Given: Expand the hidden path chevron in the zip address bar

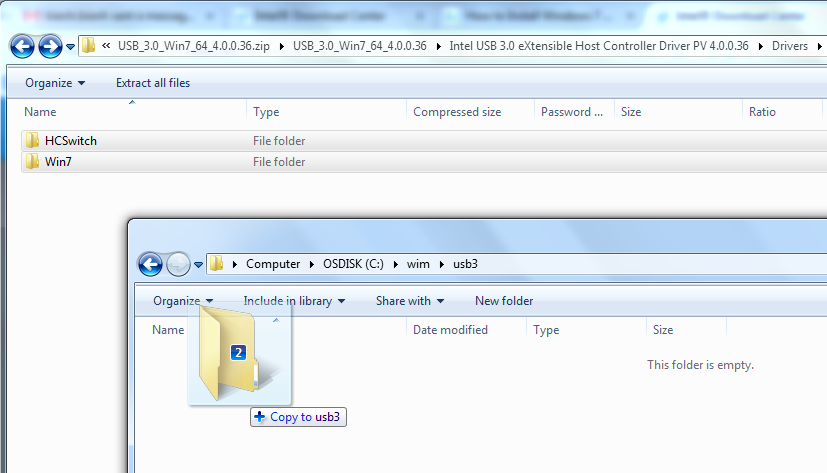Looking at the screenshot, I should [106, 46].
